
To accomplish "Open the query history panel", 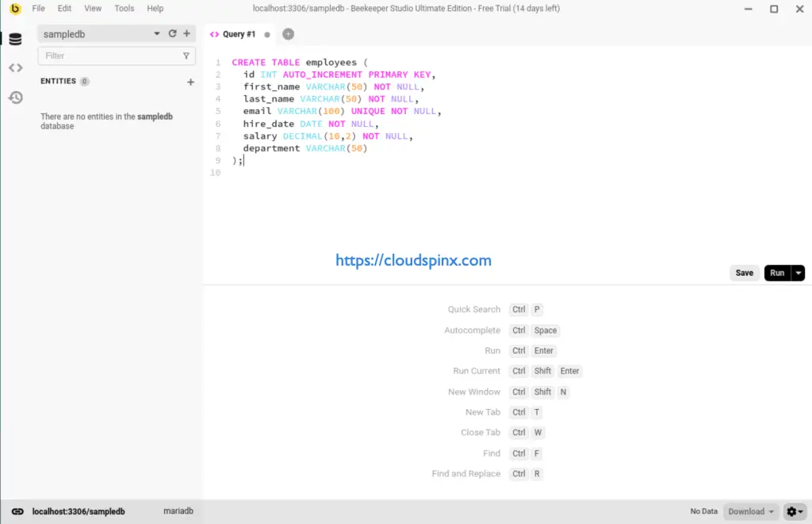I will point(15,97).
